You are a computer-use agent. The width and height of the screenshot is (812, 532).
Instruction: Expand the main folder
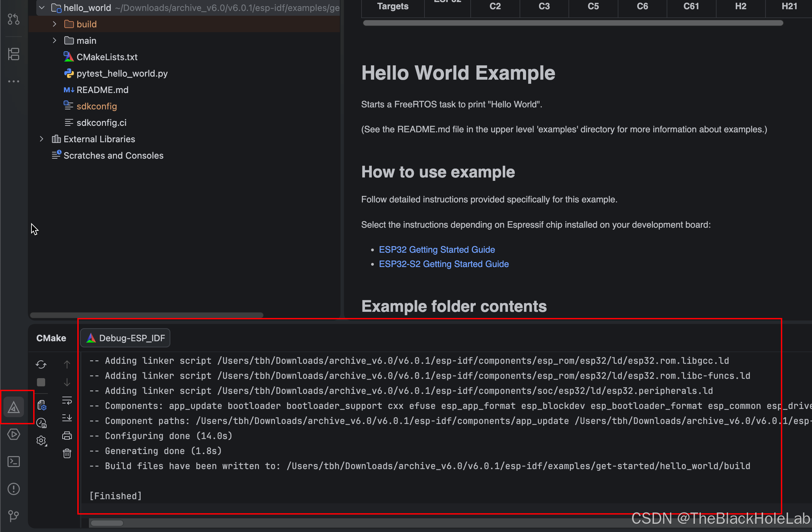coord(54,40)
